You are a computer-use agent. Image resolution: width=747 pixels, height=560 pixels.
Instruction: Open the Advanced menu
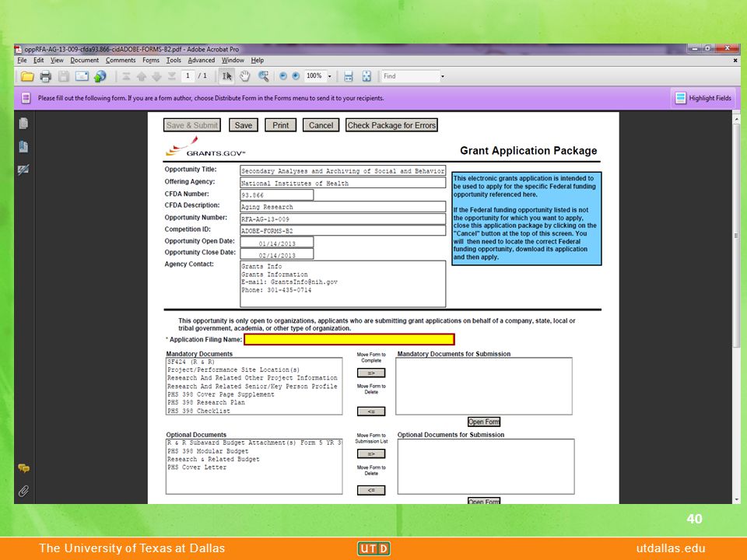coord(201,61)
